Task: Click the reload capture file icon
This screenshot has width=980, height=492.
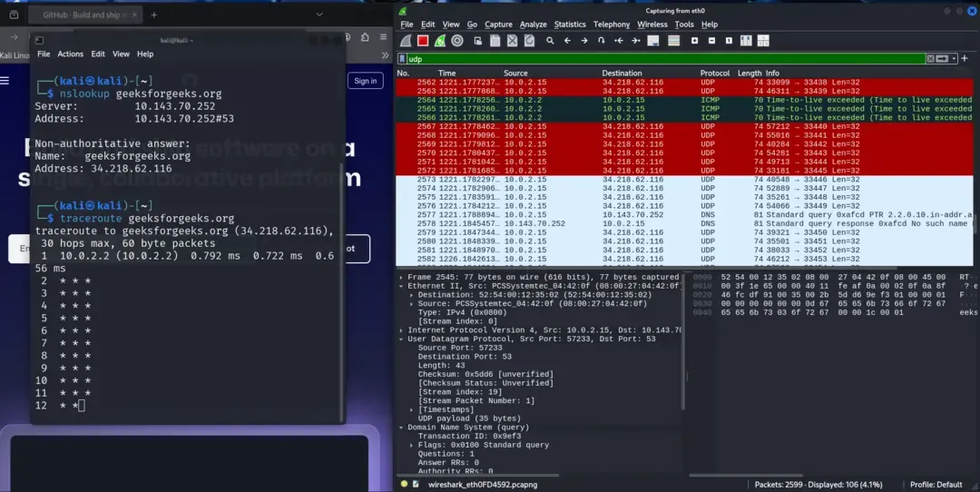Action: (529, 41)
